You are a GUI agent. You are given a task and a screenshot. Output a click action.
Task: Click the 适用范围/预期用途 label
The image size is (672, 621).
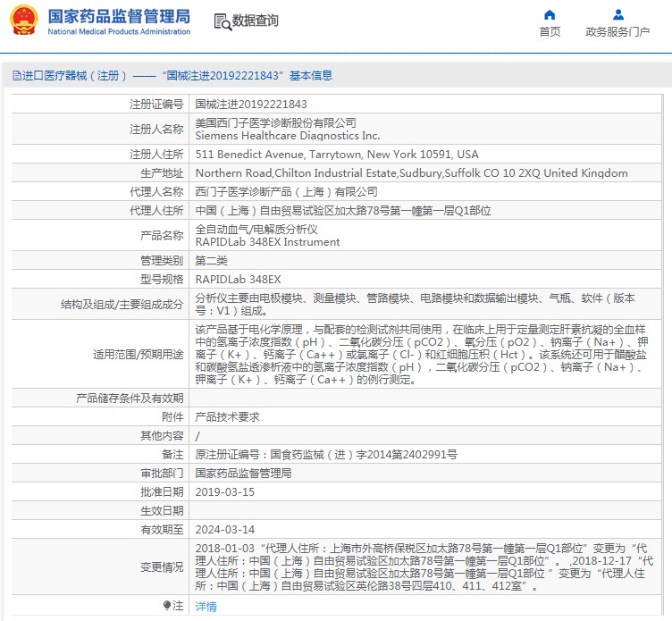pyautogui.click(x=138, y=355)
